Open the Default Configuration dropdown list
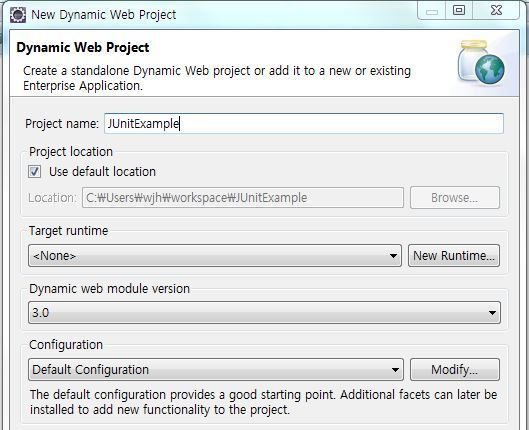 coord(216,369)
